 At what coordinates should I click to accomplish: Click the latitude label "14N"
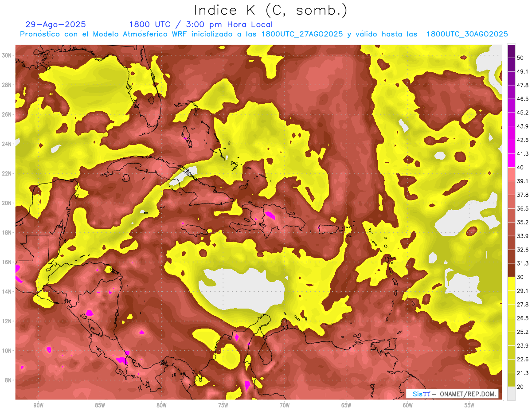click(x=8, y=291)
